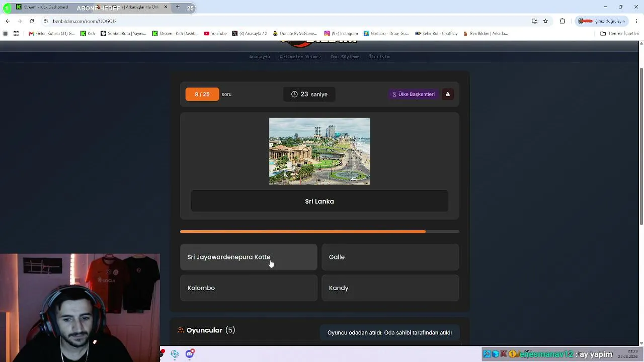Click the page vertical scrollbar
This screenshot has width=644, height=362.
(641, 146)
